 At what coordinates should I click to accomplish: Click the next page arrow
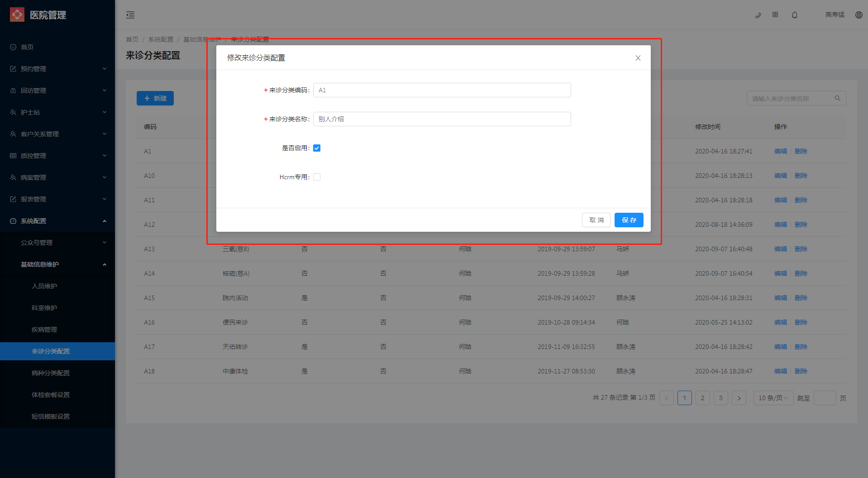coord(739,398)
